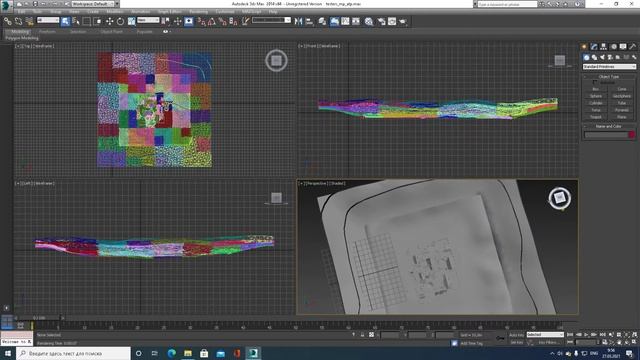Open the Workspace: Default dropdown
Image resolution: width=640 pixels, height=360 pixels.
point(93,4)
